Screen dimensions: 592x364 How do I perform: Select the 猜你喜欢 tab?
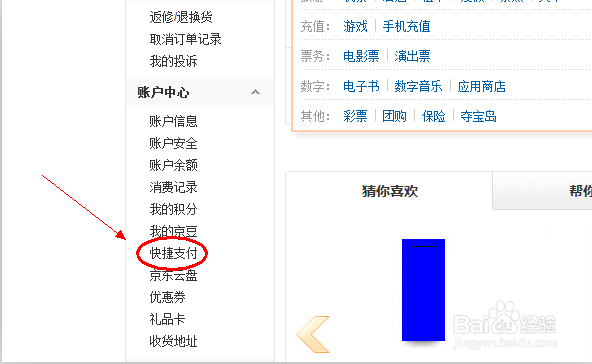[x=389, y=190]
